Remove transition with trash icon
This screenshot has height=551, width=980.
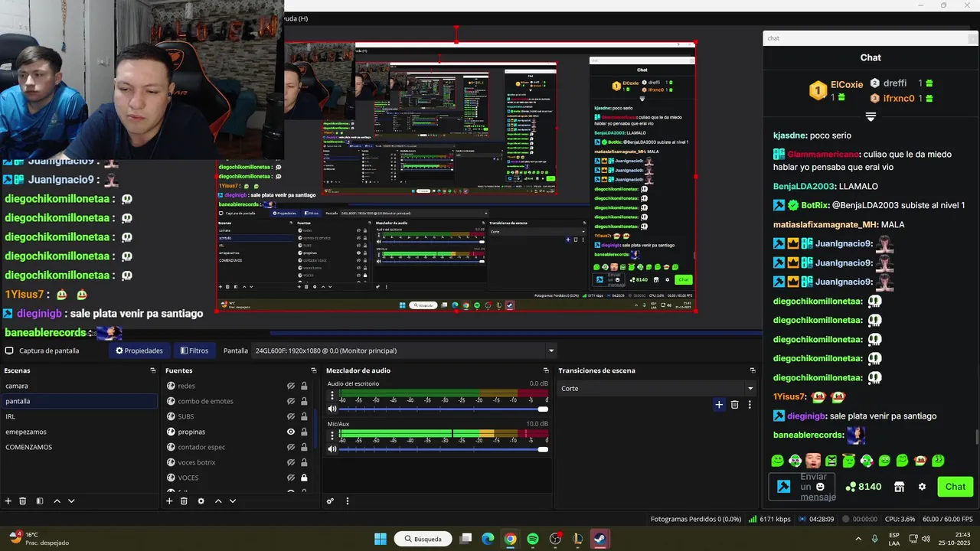tap(734, 405)
